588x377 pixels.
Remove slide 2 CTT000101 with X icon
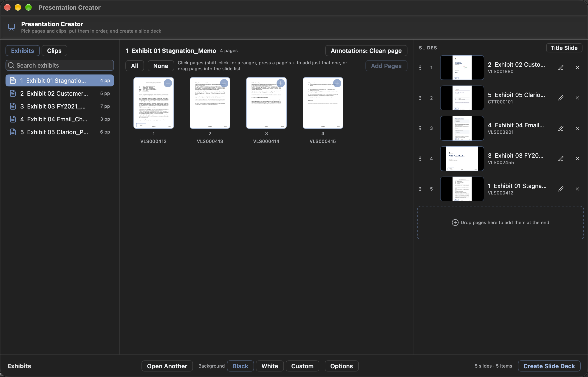[577, 98]
